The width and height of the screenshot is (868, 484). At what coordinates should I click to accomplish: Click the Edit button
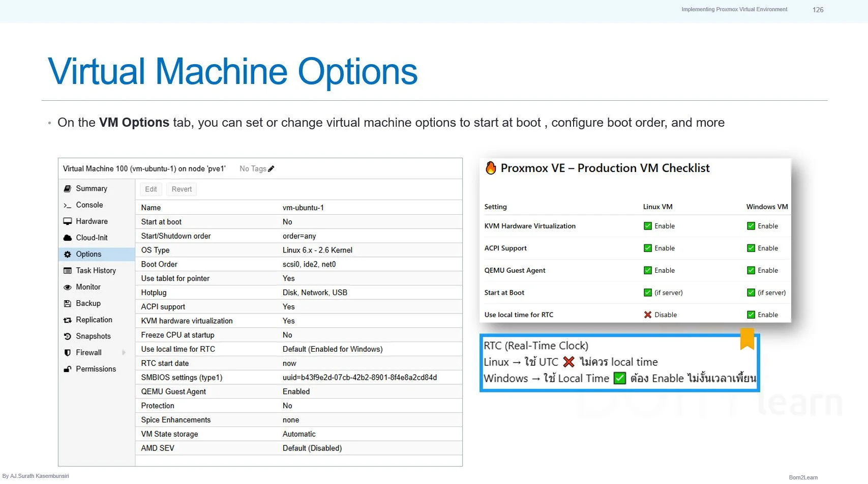pos(151,189)
